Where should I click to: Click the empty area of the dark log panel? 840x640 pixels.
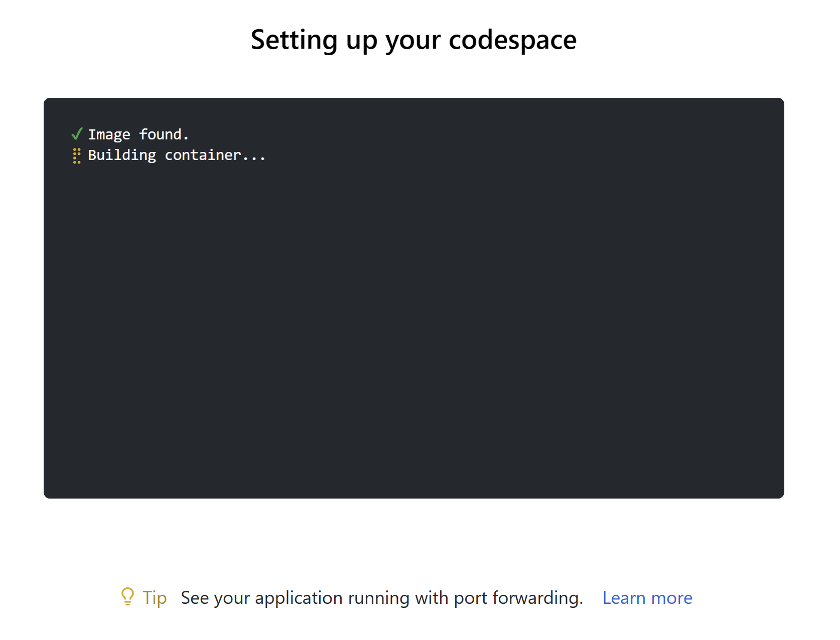414,326
